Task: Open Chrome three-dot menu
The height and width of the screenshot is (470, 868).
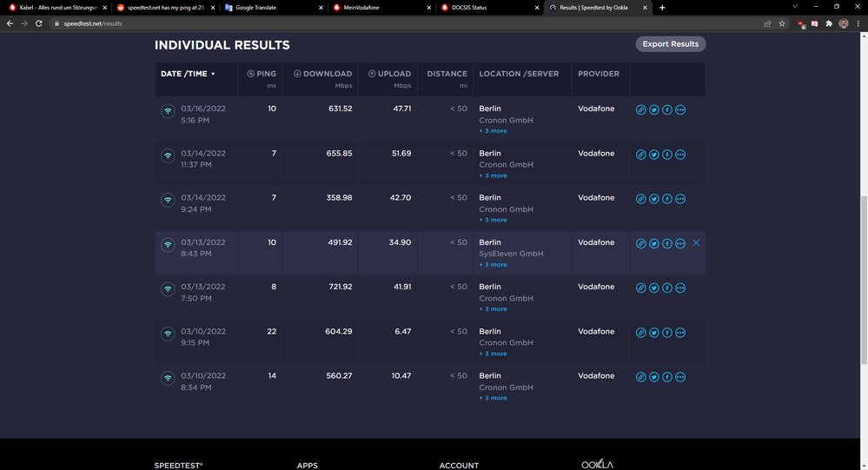Action: click(858, 23)
